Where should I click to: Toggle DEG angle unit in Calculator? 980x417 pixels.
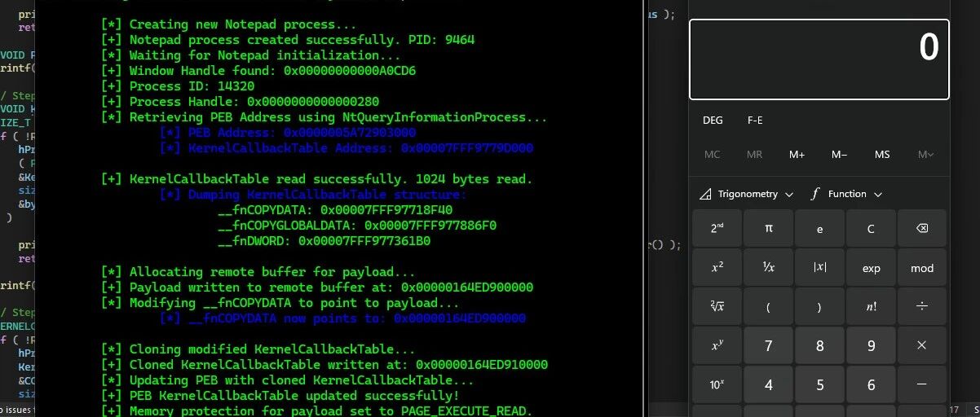[713, 121]
